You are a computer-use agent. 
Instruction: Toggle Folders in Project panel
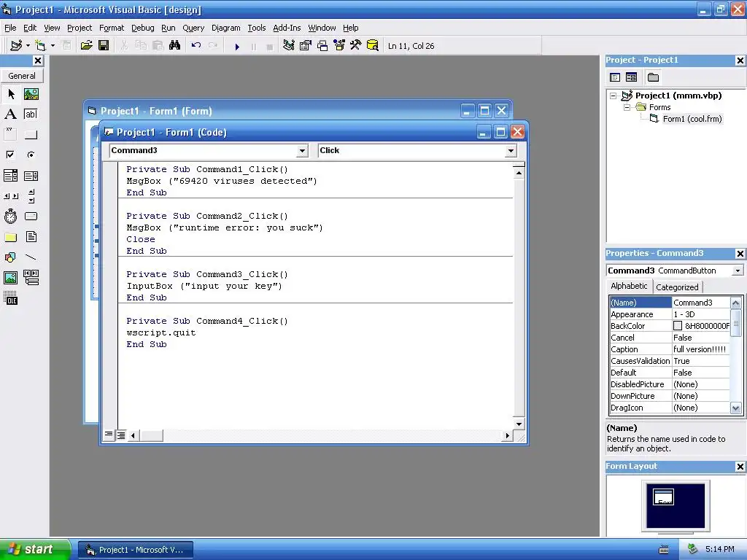pos(653,77)
